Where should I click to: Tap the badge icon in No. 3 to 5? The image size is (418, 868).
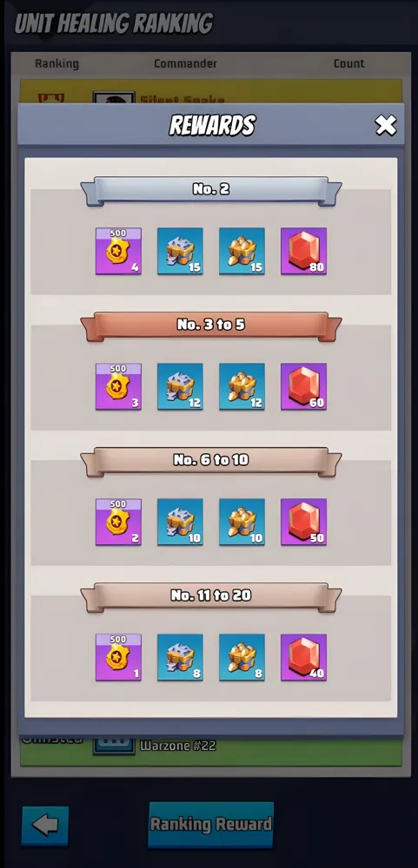[x=119, y=386]
